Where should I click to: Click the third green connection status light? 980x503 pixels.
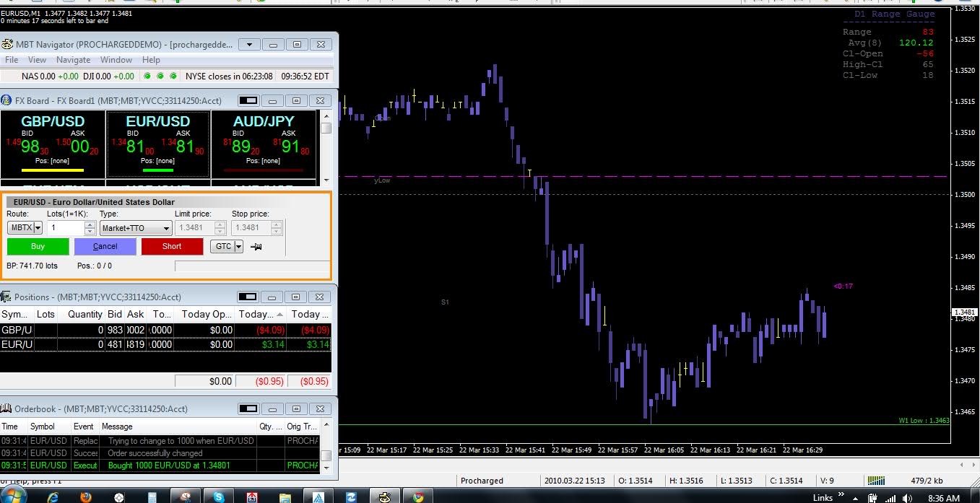point(173,76)
